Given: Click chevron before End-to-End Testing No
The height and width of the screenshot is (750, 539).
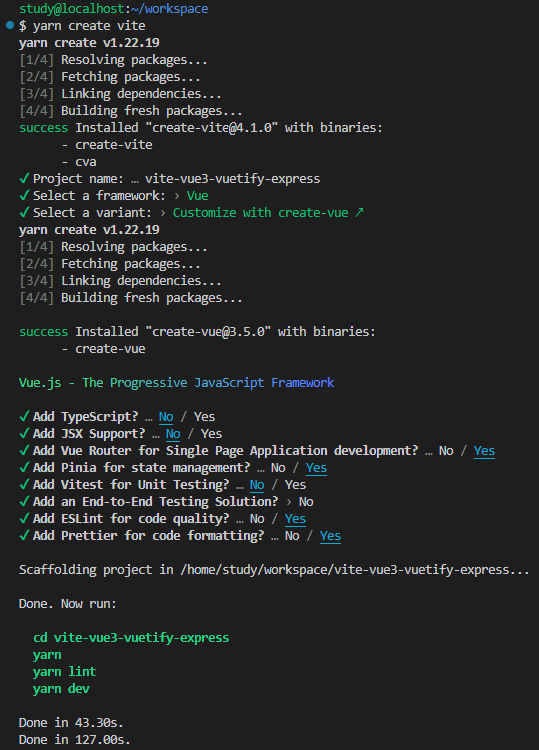Looking at the screenshot, I should tap(289, 502).
